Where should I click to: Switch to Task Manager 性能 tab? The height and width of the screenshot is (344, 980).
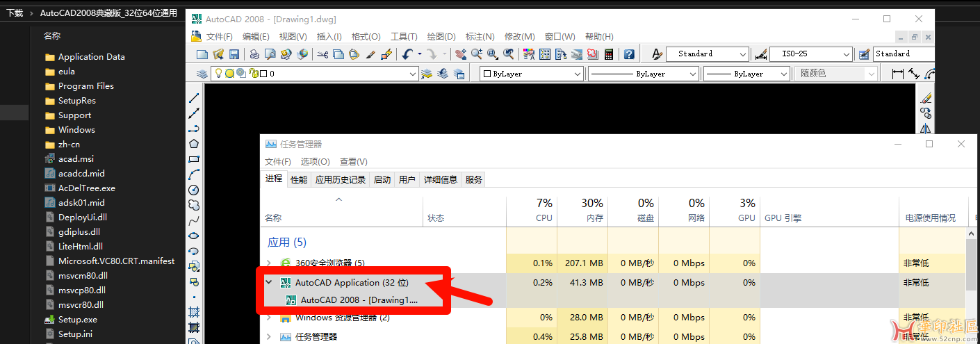(299, 179)
